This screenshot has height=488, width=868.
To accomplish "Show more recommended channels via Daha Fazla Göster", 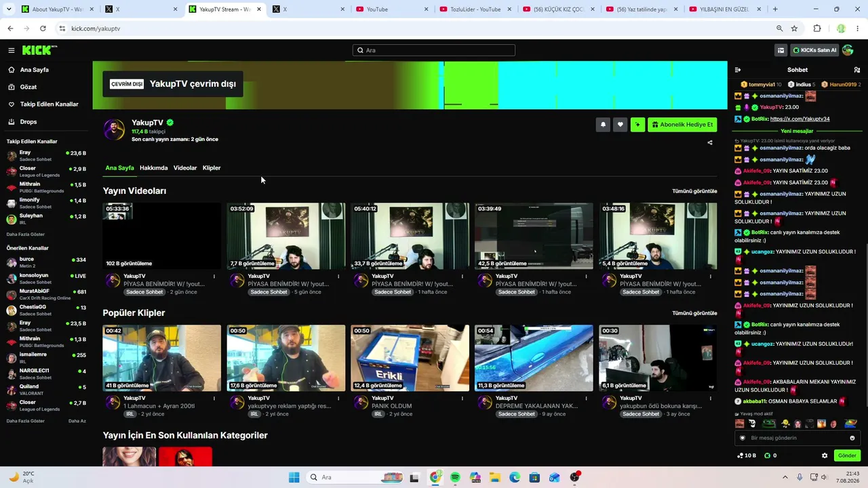I will point(26,421).
